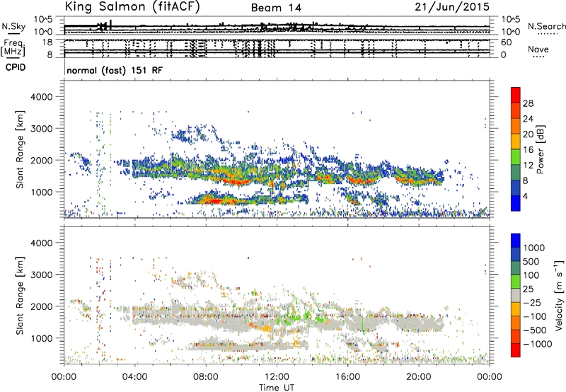Click the strong red echo near 08:30 at 700 km
The image size is (566, 392).
pyautogui.click(x=214, y=201)
